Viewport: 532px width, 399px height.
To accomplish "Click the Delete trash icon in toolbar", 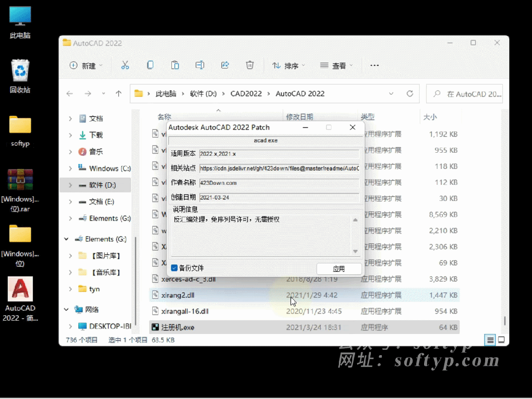I will [250, 65].
